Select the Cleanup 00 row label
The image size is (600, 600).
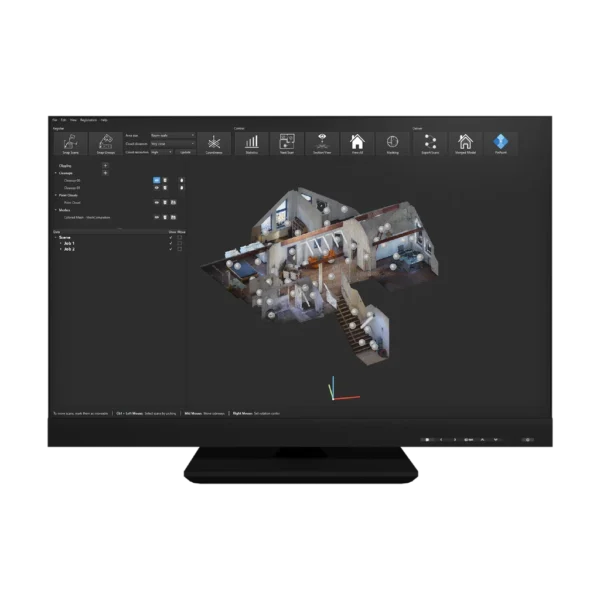[72, 181]
